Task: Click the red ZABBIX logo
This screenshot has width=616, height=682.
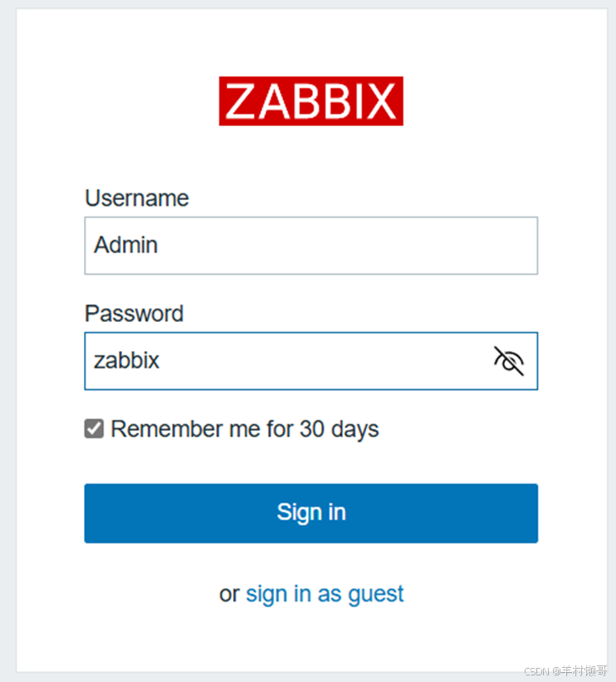Action: coord(310,101)
